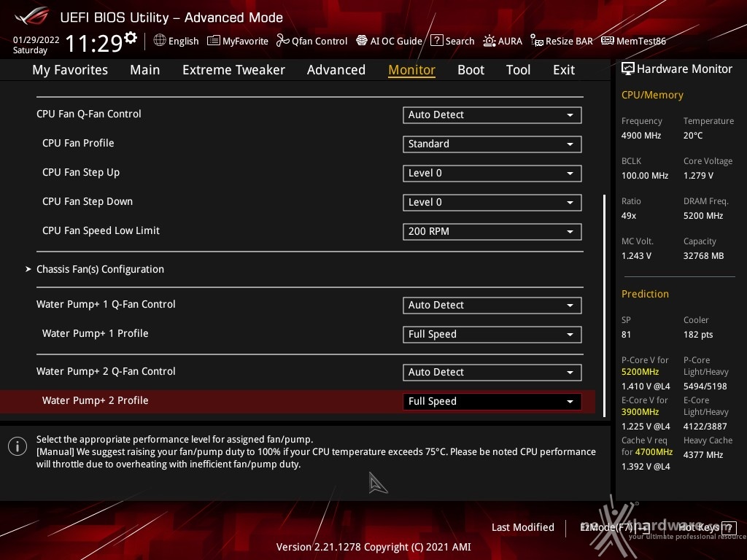Open AURA lighting icon
The image size is (747, 560).
point(489,41)
